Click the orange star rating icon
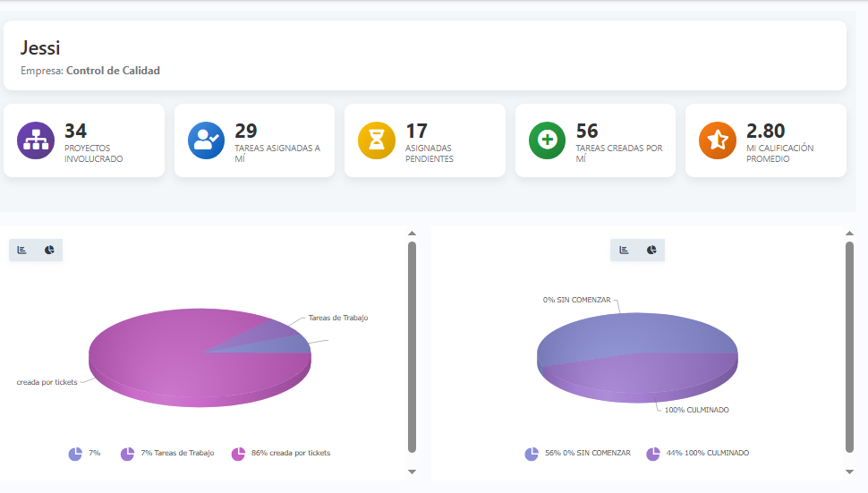868x493 pixels. point(717,140)
